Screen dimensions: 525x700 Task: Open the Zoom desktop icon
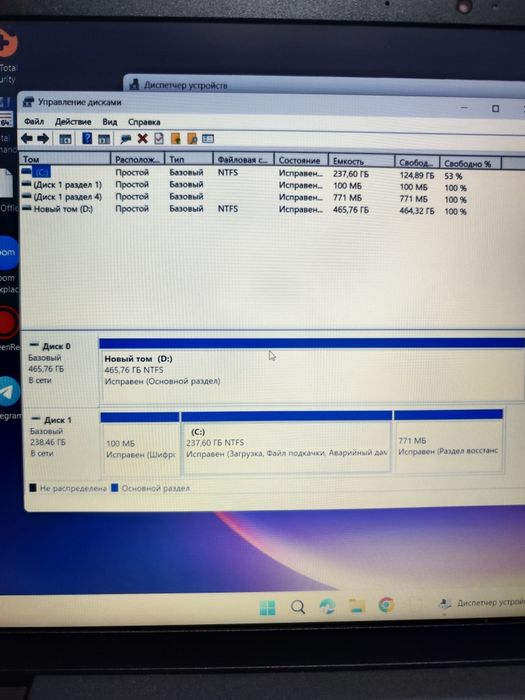[8, 253]
